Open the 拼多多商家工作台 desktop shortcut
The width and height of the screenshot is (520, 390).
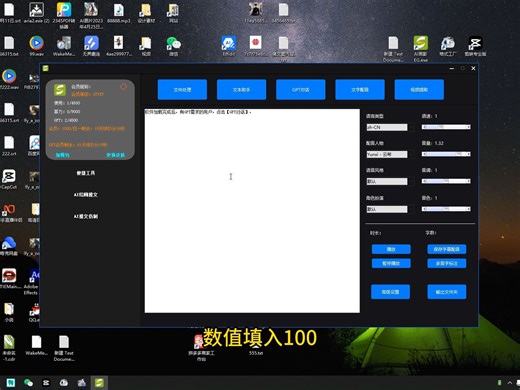[x=201, y=348]
